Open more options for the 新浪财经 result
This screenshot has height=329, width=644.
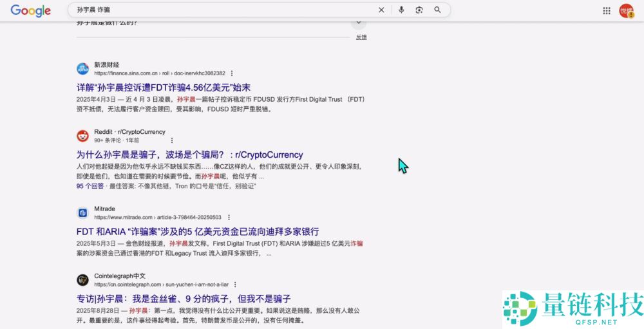point(232,73)
